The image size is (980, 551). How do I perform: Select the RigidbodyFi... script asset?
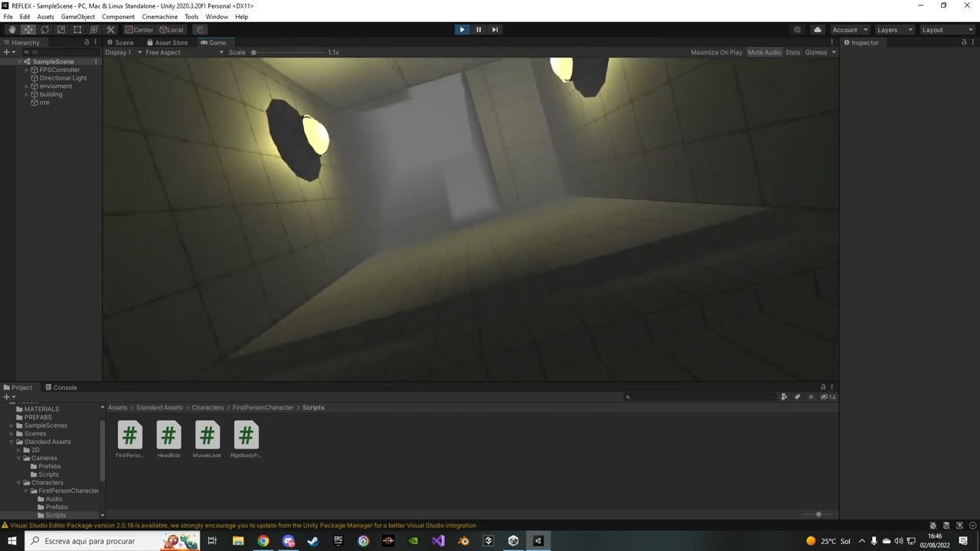pyautogui.click(x=246, y=440)
